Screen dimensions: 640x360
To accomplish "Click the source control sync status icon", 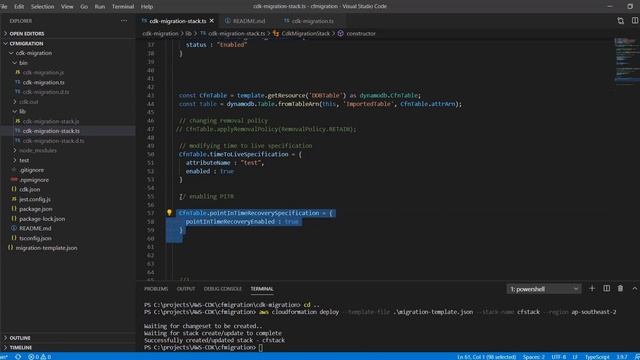I will coord(18,357).
